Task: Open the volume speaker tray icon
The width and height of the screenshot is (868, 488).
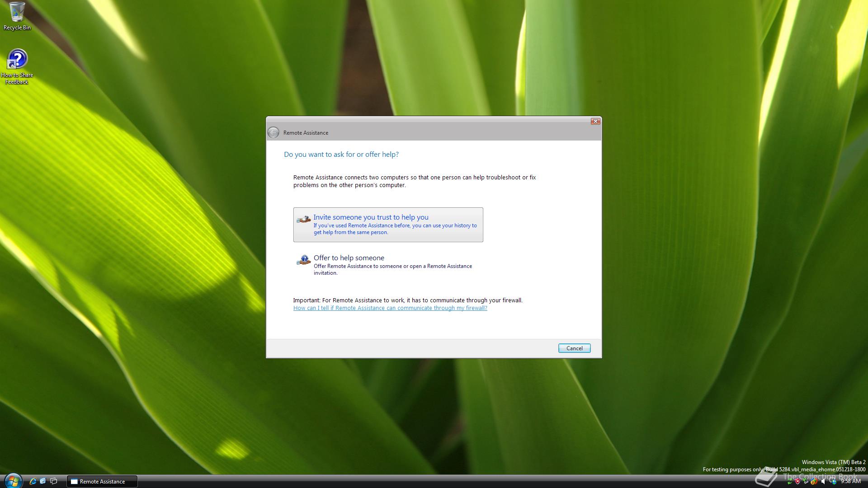Action: tap(823, 482)
